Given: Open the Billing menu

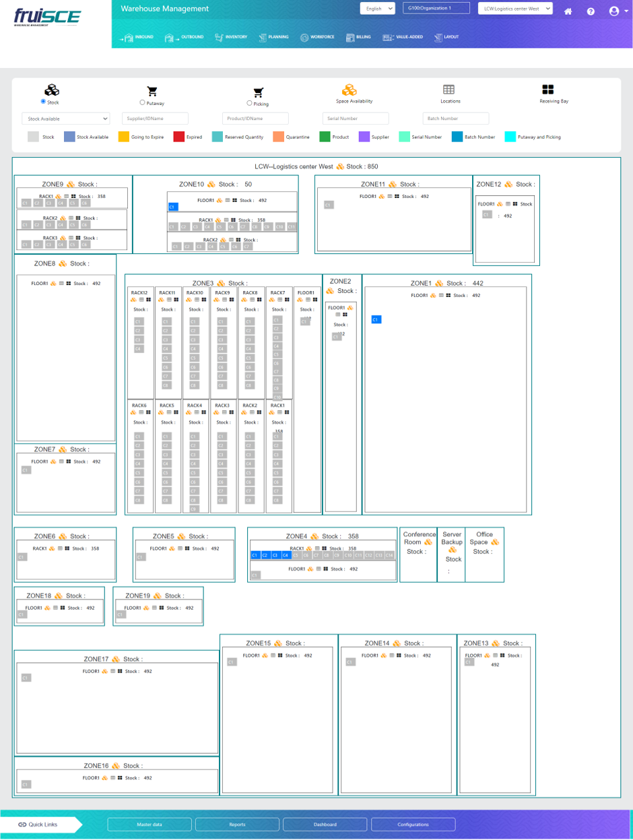Looking at the screenshot, I should point(358,37).
